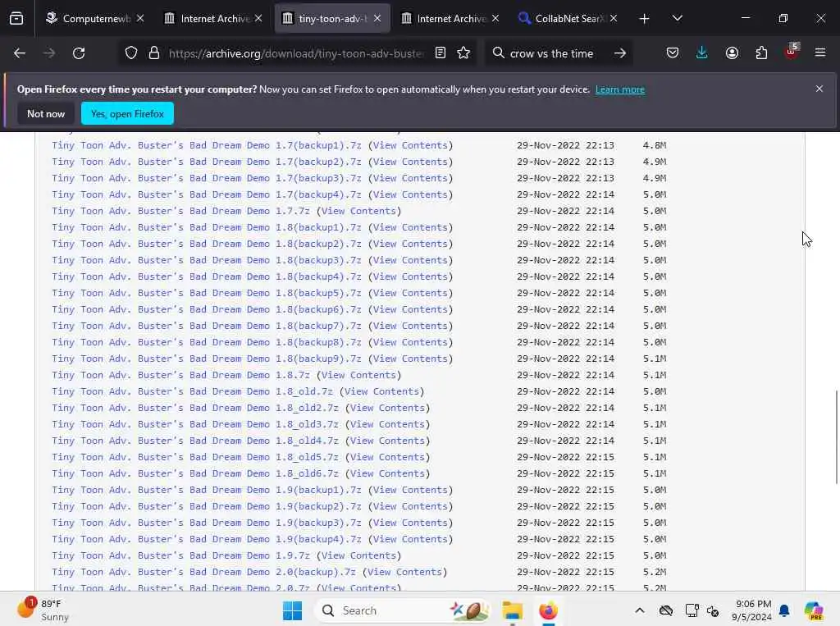Open the Learn more link

[620, 89]
